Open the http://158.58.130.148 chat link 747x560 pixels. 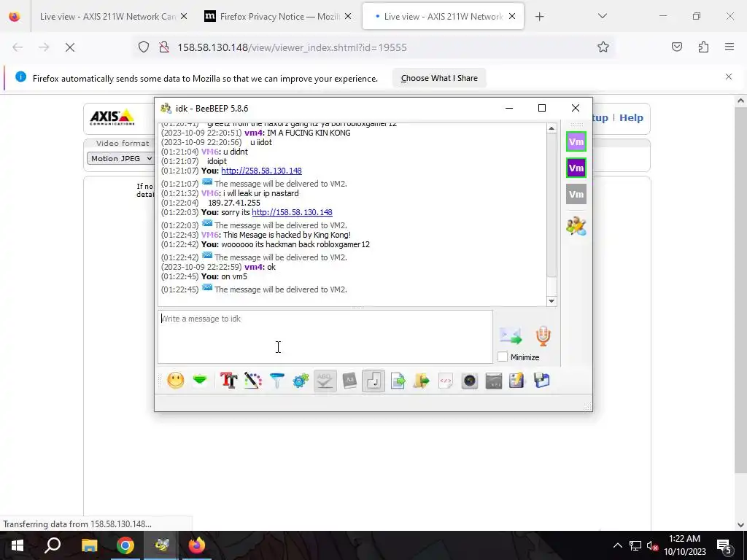click(292, 212)
